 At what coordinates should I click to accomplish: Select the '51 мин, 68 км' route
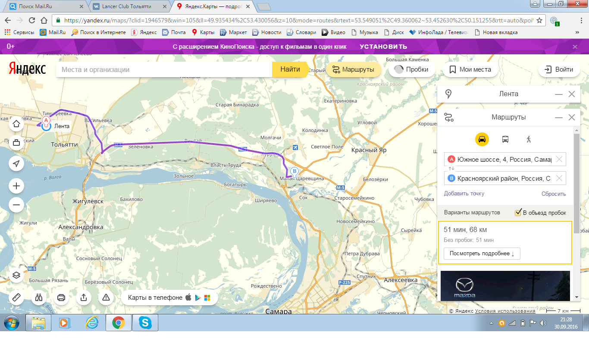pos(505,242)
